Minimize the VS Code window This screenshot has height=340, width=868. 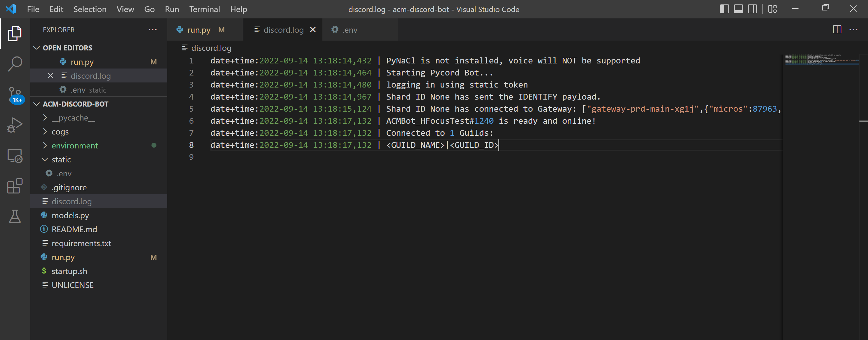click(795, 9)
